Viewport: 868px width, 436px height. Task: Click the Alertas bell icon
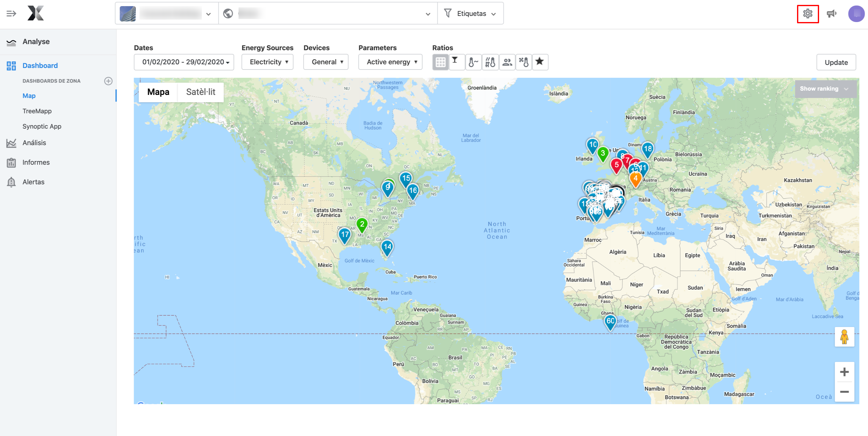click(11, 182)
